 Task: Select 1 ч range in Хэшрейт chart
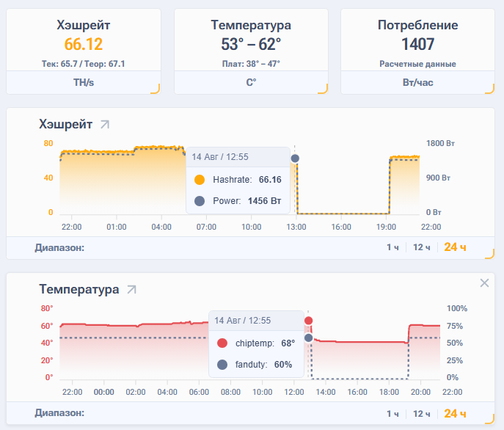[392, 247]
